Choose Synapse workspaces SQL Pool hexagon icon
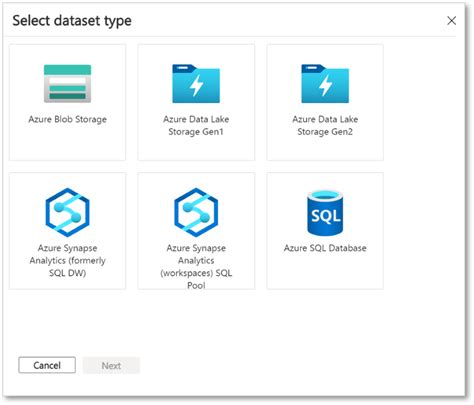Viewport: 474px width, 405px height. (196, 212)
